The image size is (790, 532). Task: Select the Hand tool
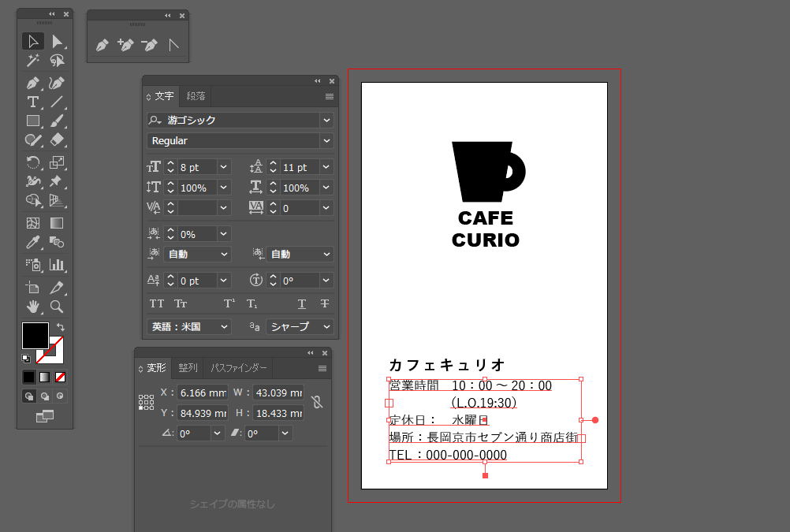point(33,306)
